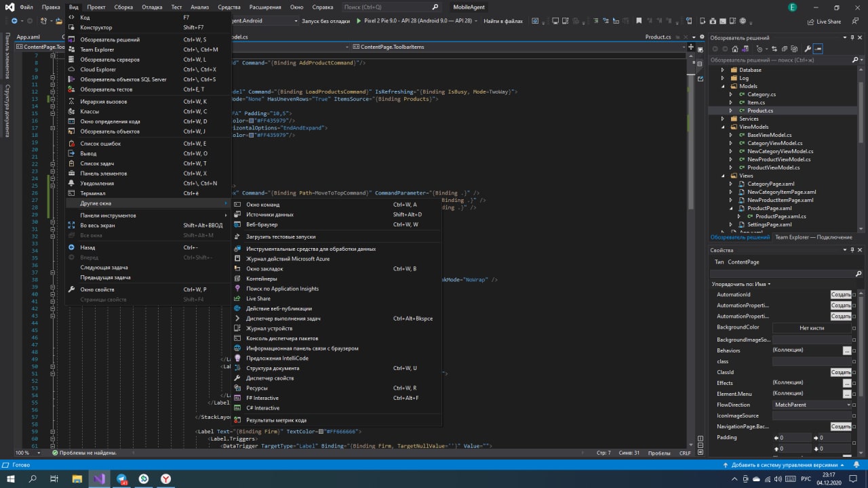Click the collapse all icon in Solution Explorer
868x488 pixels.
785,49
